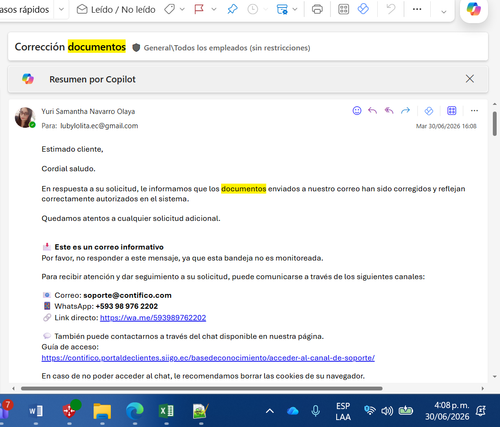500x427 pixels.
Task: Open the clock showing 4:08 p. m.
Action: tap(447, 411)
